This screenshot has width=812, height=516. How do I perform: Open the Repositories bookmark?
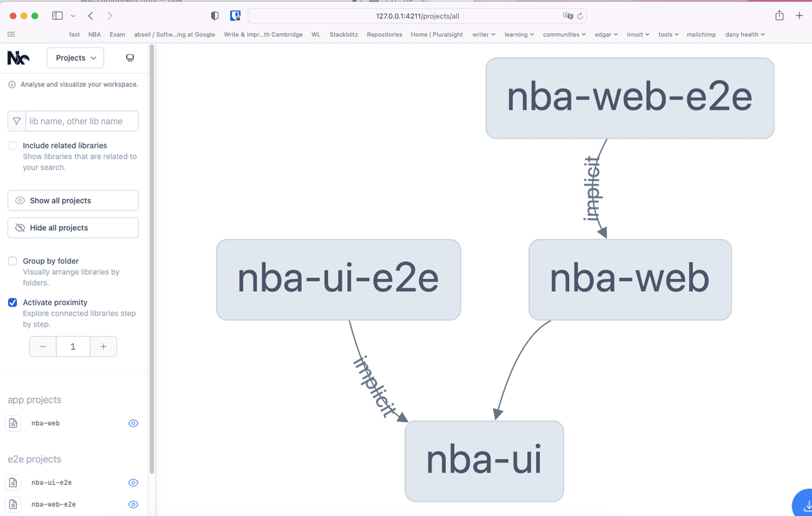(384, 35)
